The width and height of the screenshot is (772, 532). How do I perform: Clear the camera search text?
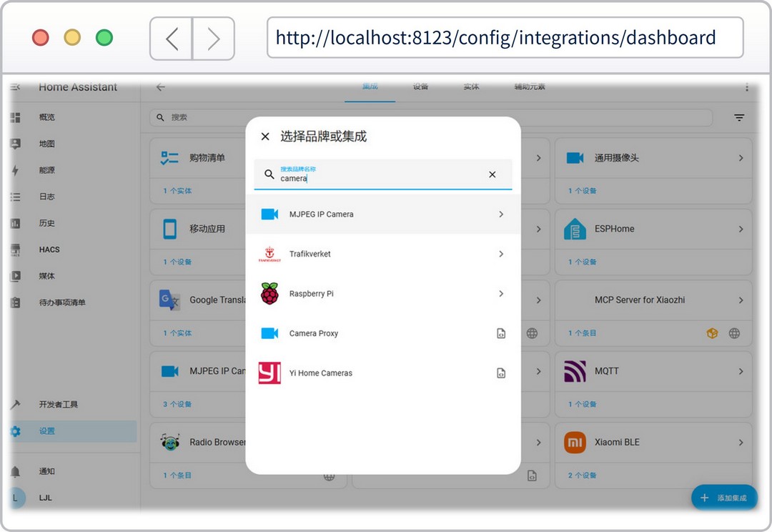(x=492, y=174)
